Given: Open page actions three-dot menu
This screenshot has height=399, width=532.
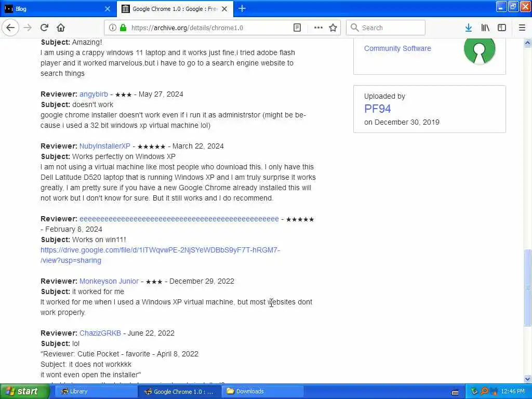Looking at the screenshot, I should (x=318, y=28).
